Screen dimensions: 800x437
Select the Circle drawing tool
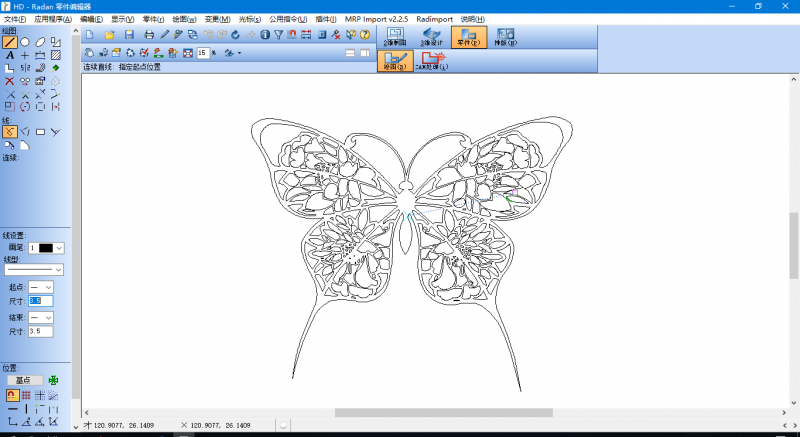point(25,42)
